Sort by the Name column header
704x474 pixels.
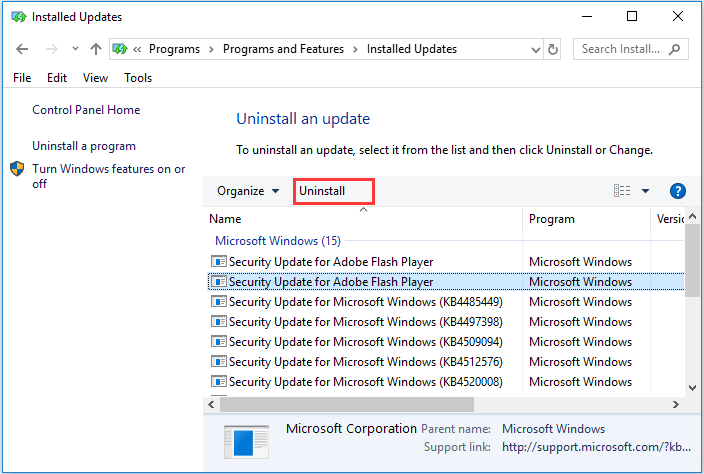(x=364, y=219)
